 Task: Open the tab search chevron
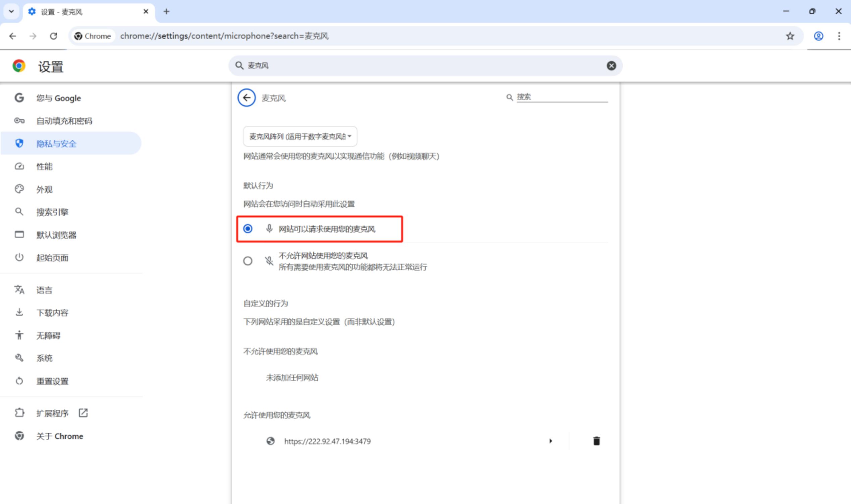pyautogui.click(x=11, y=11)
